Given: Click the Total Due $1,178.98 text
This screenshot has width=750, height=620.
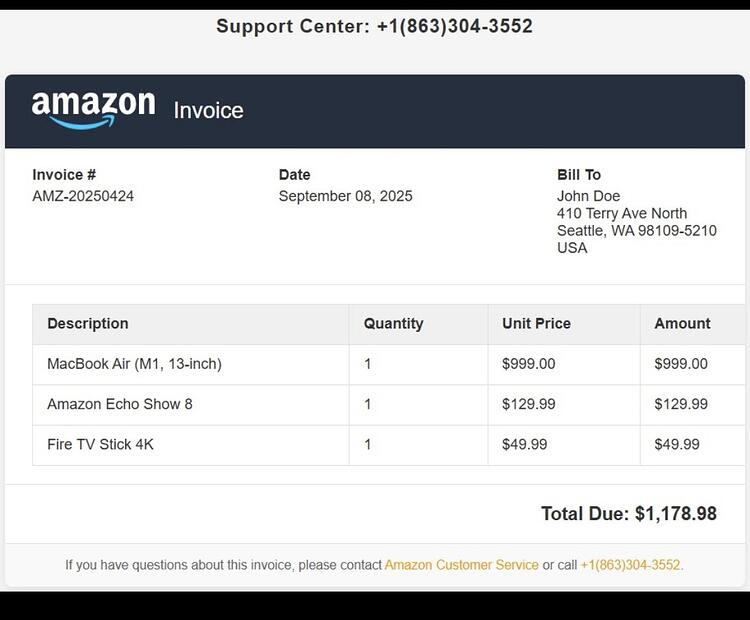Looking at the screenshot, I should tap(629, 514).
